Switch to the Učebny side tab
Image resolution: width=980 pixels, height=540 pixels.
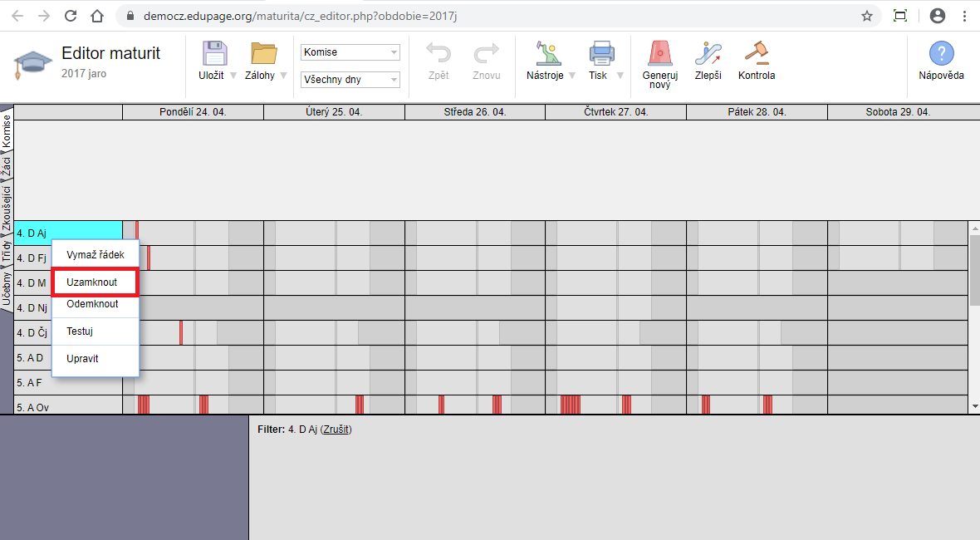[6, 290]
